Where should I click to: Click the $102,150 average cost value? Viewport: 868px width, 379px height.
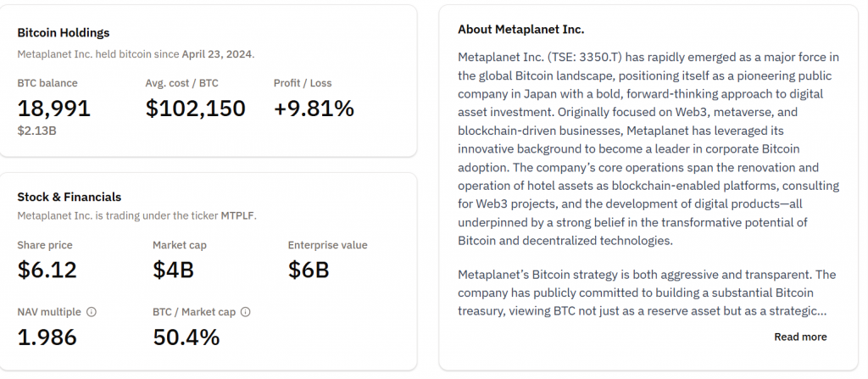pos(195,109)
